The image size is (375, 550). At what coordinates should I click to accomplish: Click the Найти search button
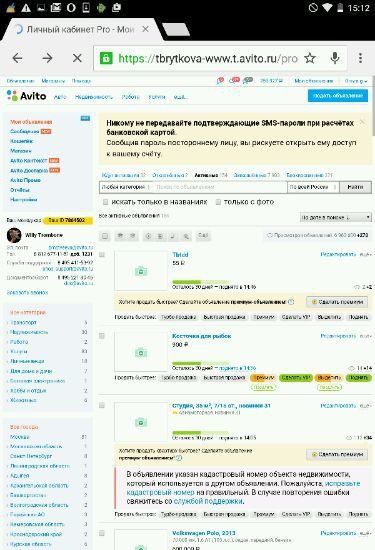(x=355, y=187)
